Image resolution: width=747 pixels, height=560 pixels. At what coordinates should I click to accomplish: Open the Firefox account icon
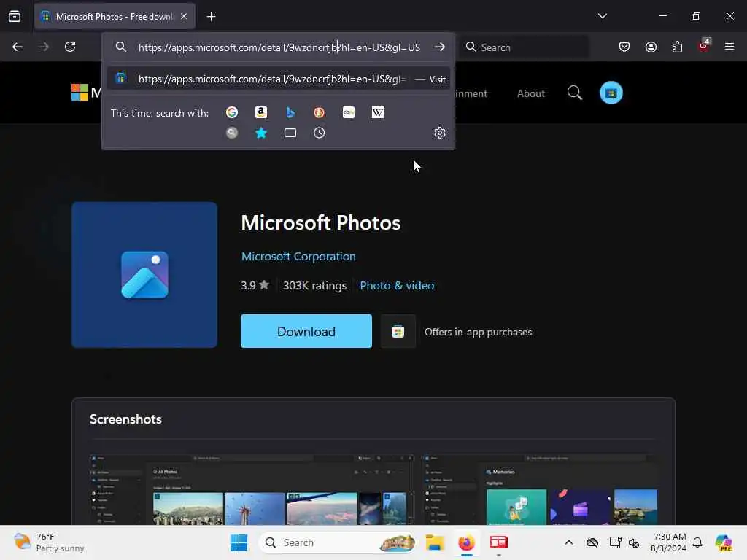click(x=651, y=47)
